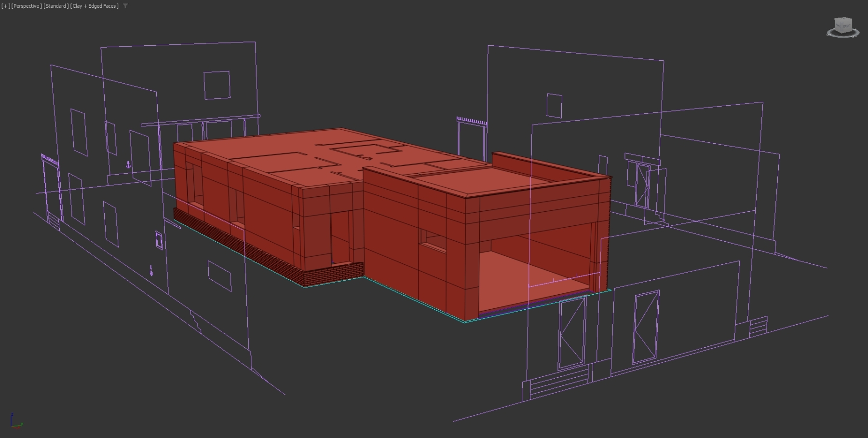Click the viewport filter funnel icon
This screenshot has height=438, width=868.
coord(125,6)
